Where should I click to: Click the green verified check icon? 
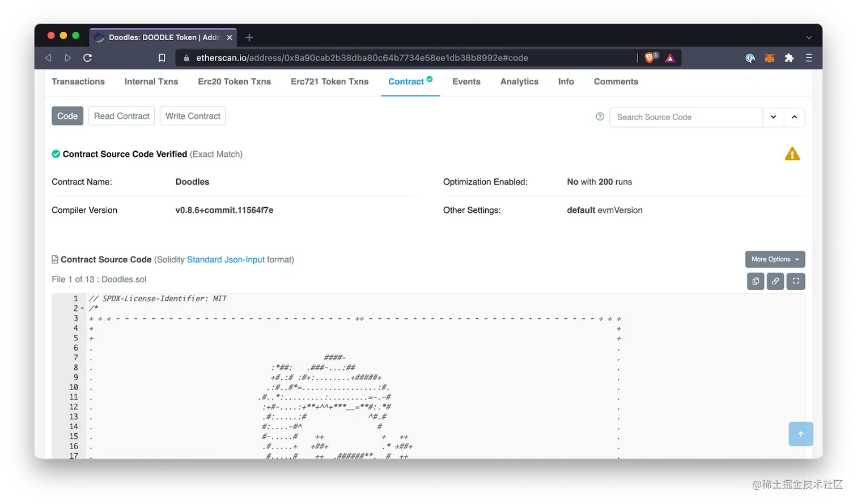click(56, 153)
